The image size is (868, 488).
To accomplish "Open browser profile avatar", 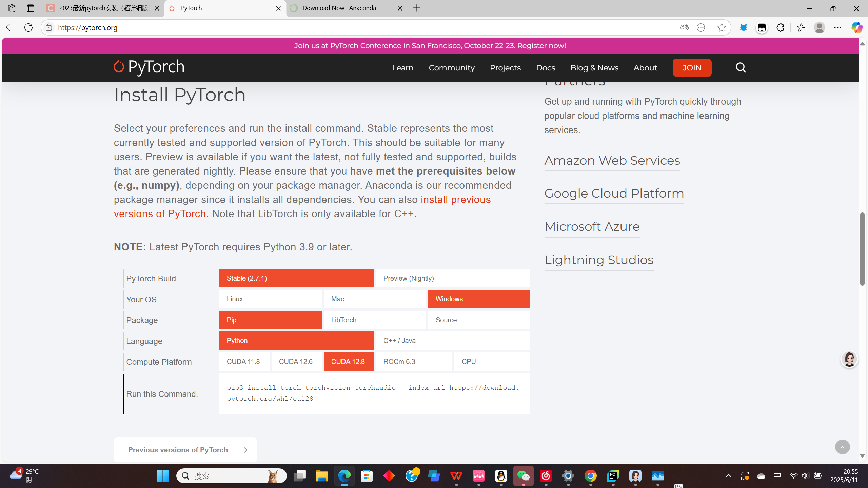I will pyautogui.click(x=819, y=27).
